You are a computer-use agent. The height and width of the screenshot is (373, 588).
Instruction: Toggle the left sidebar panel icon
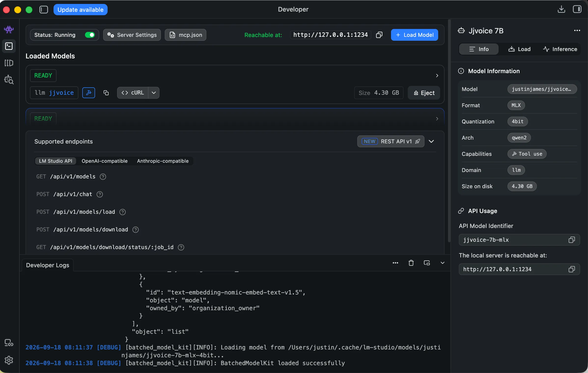pos(44,10)
